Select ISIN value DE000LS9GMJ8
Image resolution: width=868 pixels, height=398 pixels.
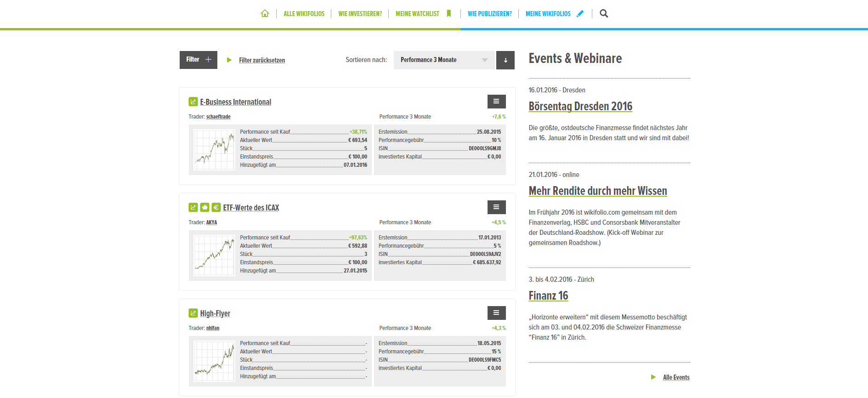485,148
